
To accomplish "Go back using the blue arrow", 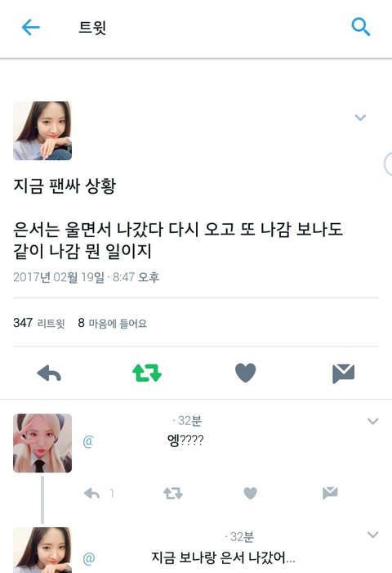I will click(31, 27).
